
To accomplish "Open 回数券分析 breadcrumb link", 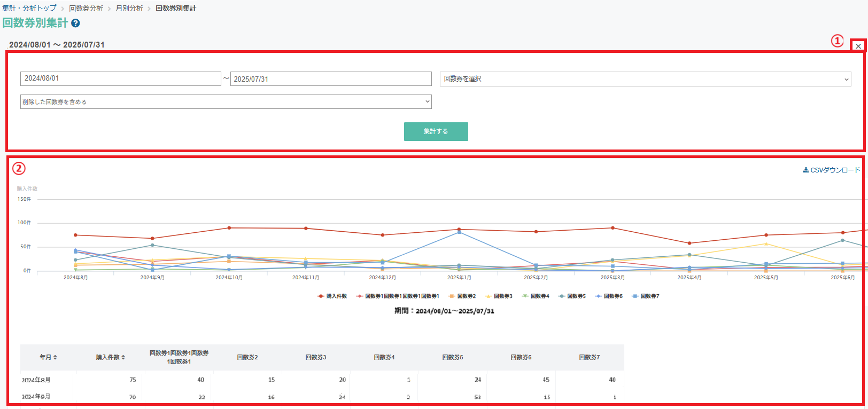I will tap(86, 9).
